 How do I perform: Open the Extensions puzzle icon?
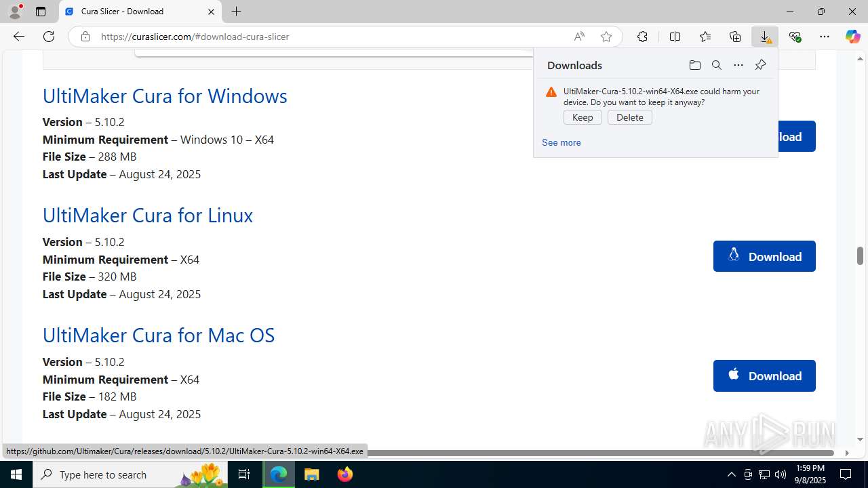pos(642,37)
